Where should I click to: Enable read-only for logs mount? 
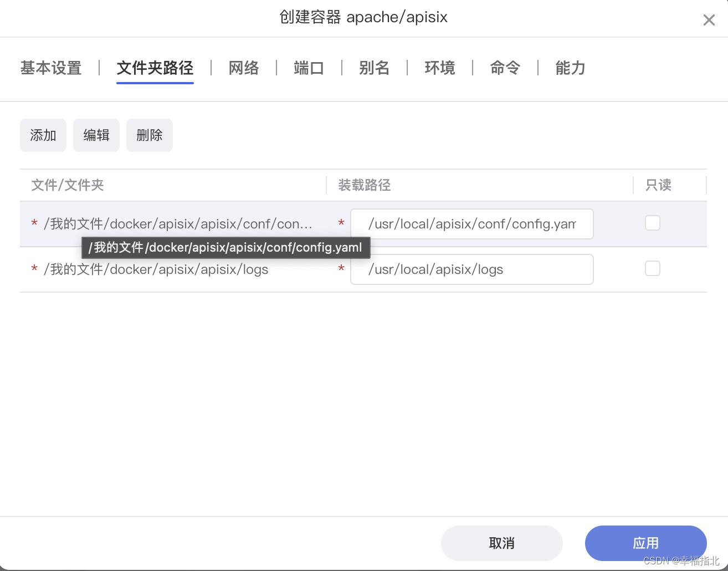click(653, 268)
